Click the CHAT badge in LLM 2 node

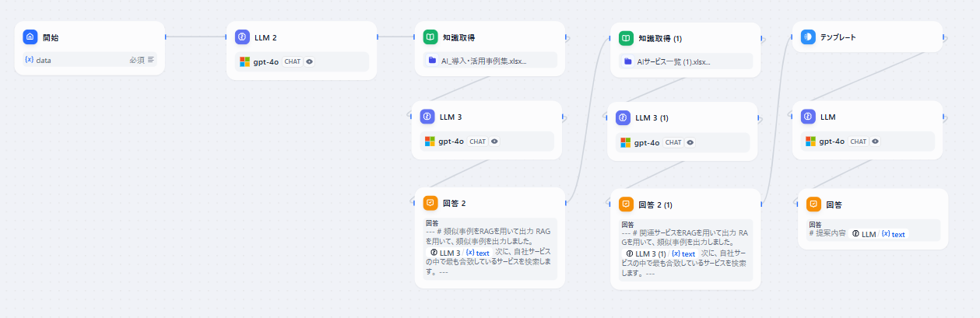coord(293,61)
